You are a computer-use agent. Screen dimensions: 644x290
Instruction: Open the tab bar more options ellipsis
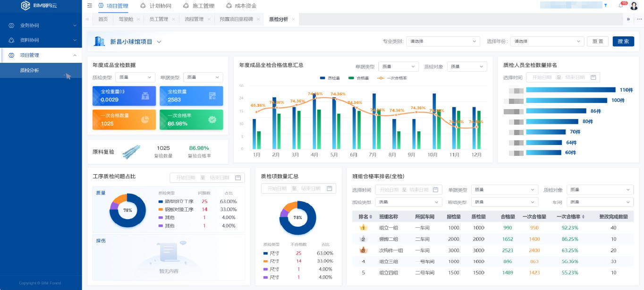(639, 19)
